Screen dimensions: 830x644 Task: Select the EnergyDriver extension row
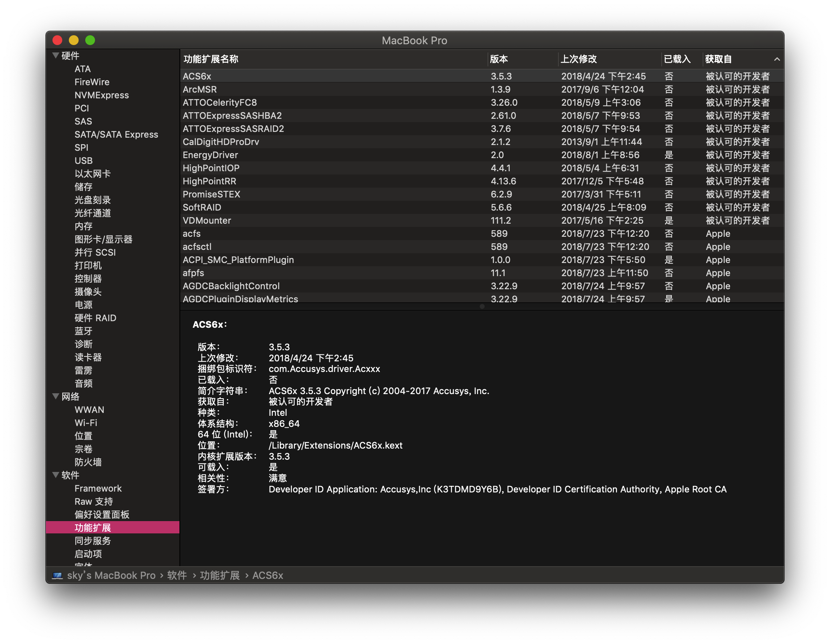[482, 155]
